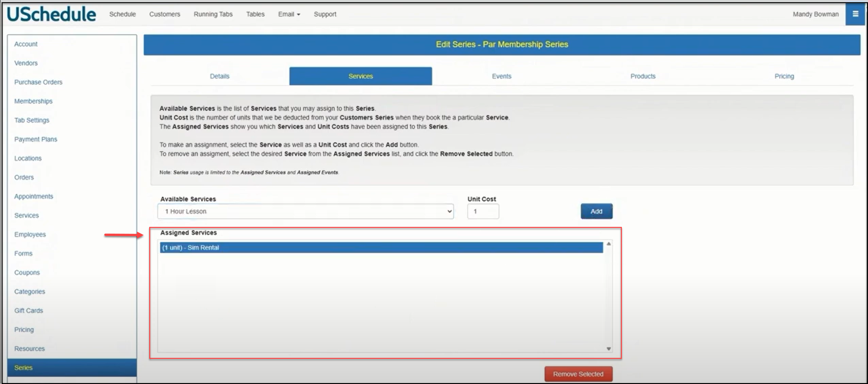Click the Add button
Image resolution: width=868 pixels, height=384 pixels.
tap(596, 212)
